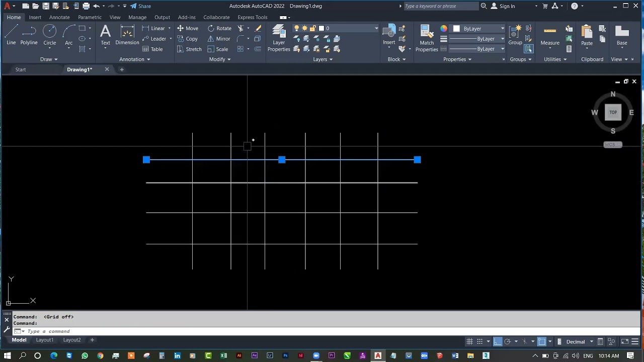Viewport: 644px width, 362px height.
Task: Activate the Arc tool
Action: pos(69,35)
